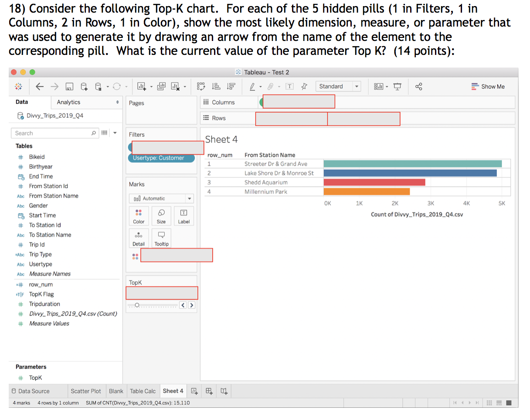Select the row_num calculated field
This screenshot has width=530, height=420.
(41, 284)
